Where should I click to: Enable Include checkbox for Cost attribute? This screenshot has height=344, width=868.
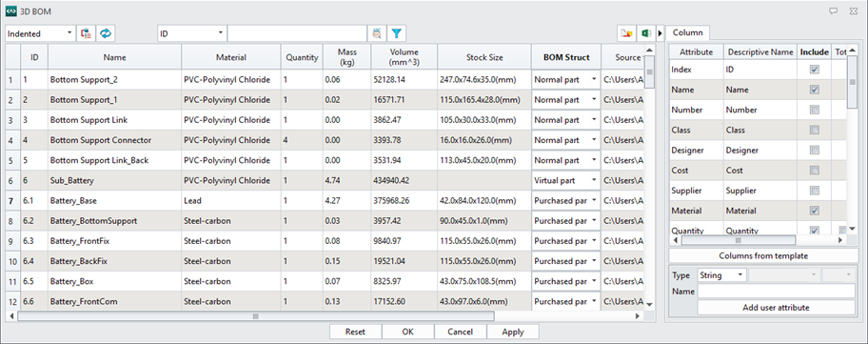pos(815,170)
